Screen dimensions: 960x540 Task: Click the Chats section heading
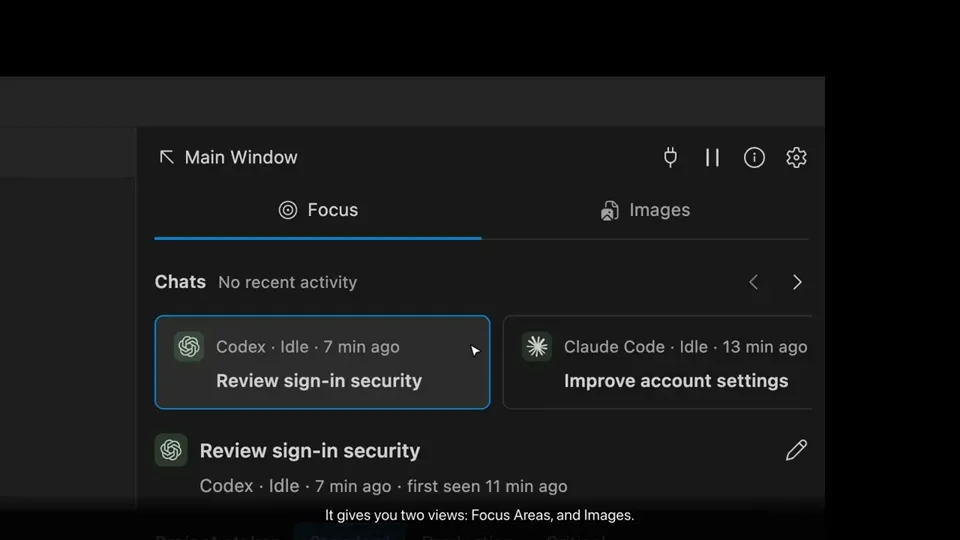(180, 282)
